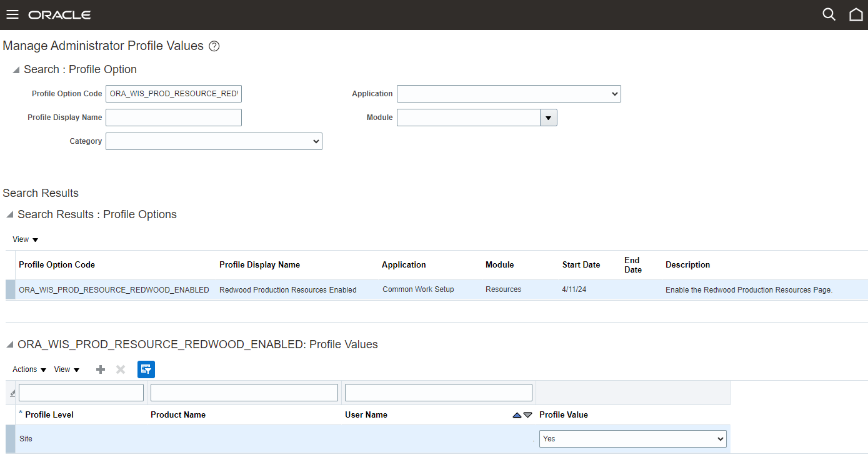Click the Module column header
Screen dimensions: 868x467
click(x=499, y=265)
